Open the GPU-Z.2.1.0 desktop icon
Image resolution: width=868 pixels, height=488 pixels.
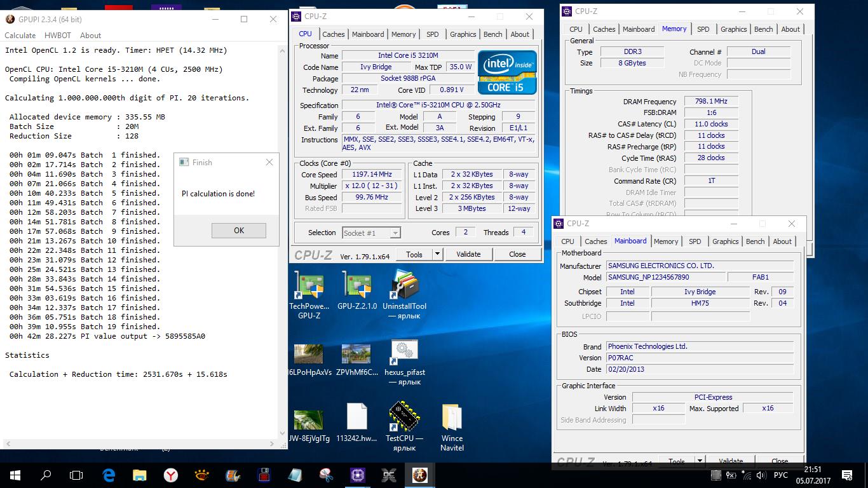pos(356,291)
